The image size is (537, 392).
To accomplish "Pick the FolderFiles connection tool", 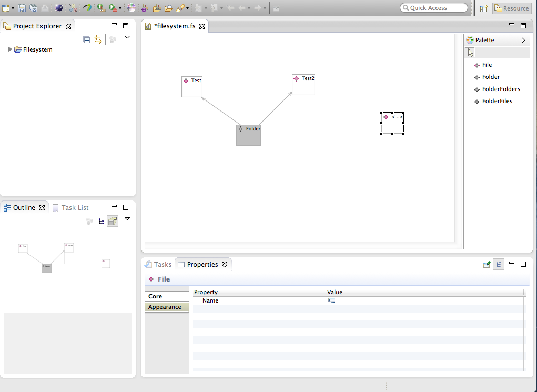I will tap(493, 101).
